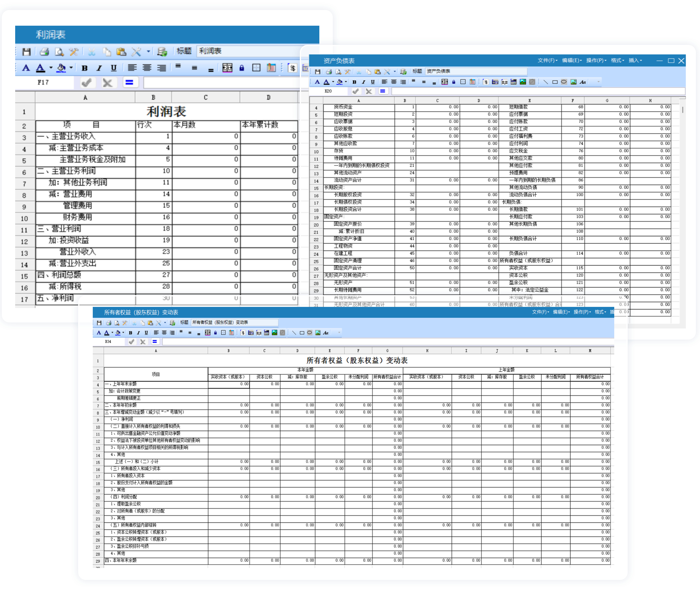Open fill color dropdown in 所有者权益 toolbar

(123, 332)
